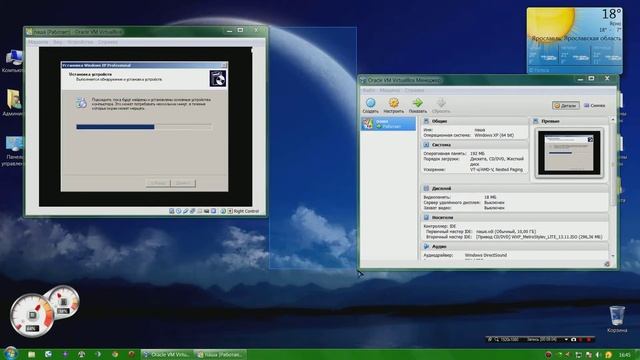Viewport: 640px width, 360px height.
Task: Click the taskbar clock showing 16:45
Action: [624, 355]
